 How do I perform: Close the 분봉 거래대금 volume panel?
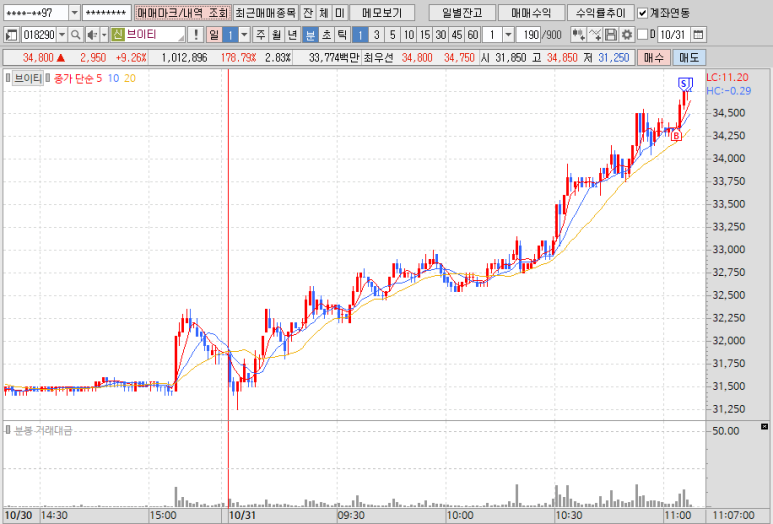[x=764, y=426]
